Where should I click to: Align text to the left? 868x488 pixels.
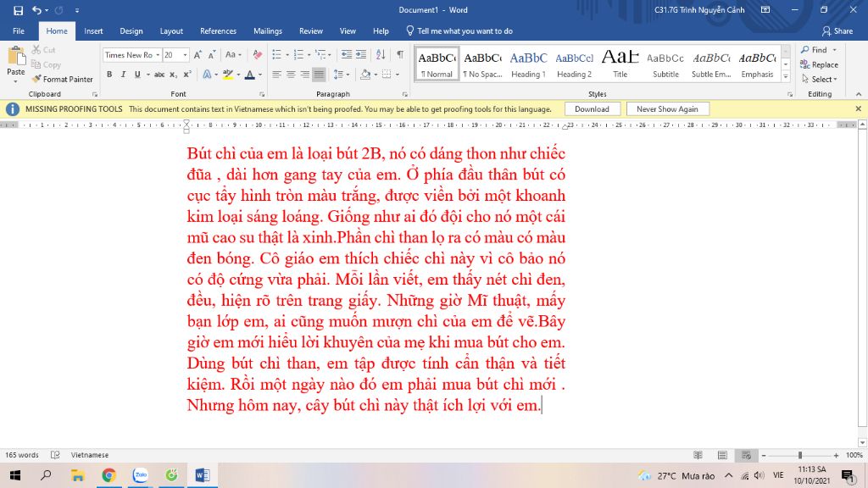pyautogui.click(x=277, y=75)
